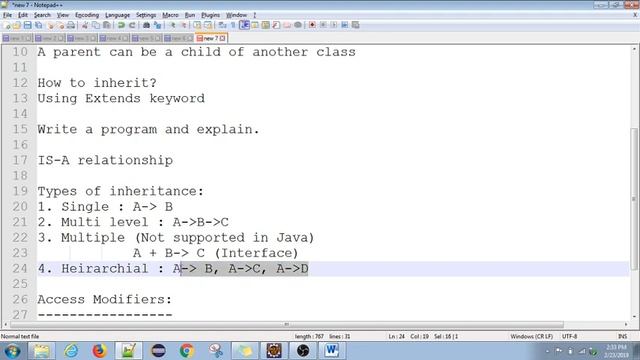Open the Encoding menu
Screen dimensions: 640x360
87,15
